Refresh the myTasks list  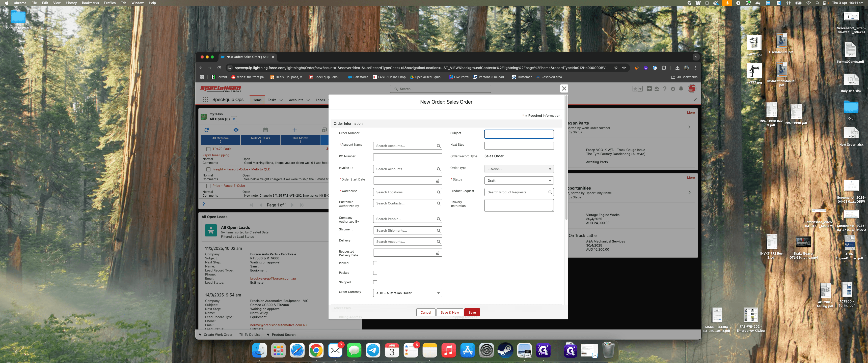click(x=207, y=130)
